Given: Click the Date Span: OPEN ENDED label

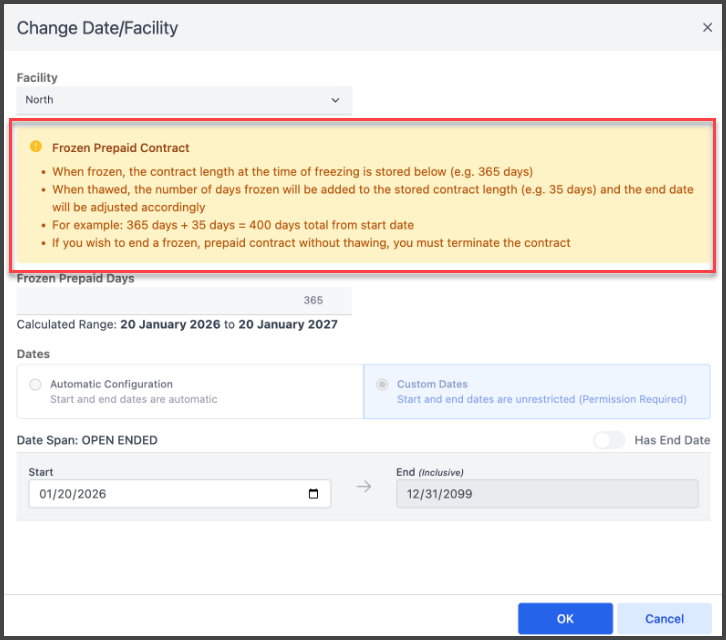Looking at the screenshot, I should point(87,440).
